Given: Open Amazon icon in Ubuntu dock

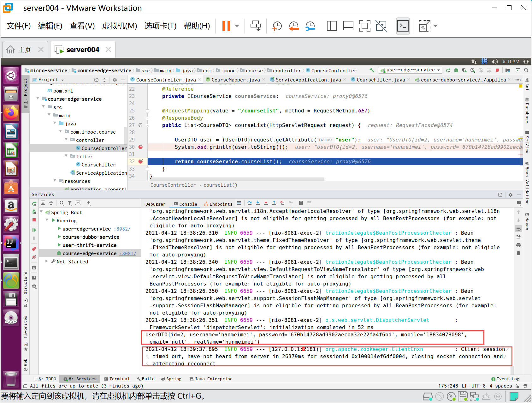Looking at the screenshot, I should click(x=11, y=206).
